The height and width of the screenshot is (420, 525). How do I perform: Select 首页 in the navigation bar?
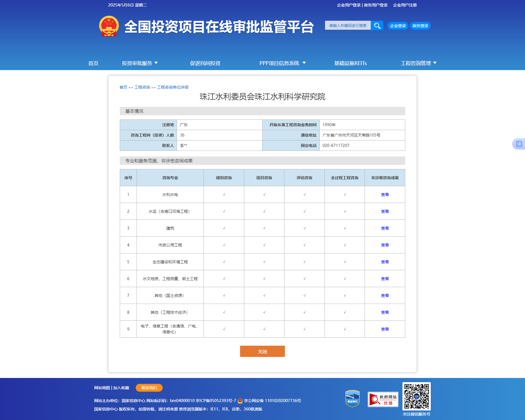point(93,63)
